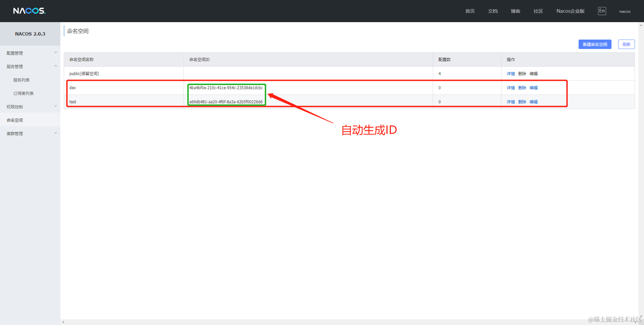
Task: Click the horizontal scrollbar left arrow
Action: 63,322
